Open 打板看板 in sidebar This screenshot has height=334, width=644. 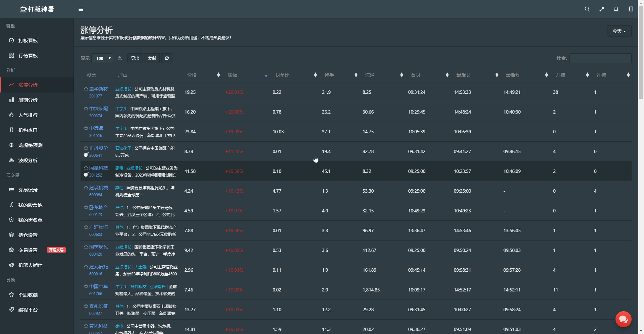click(37, 41)
